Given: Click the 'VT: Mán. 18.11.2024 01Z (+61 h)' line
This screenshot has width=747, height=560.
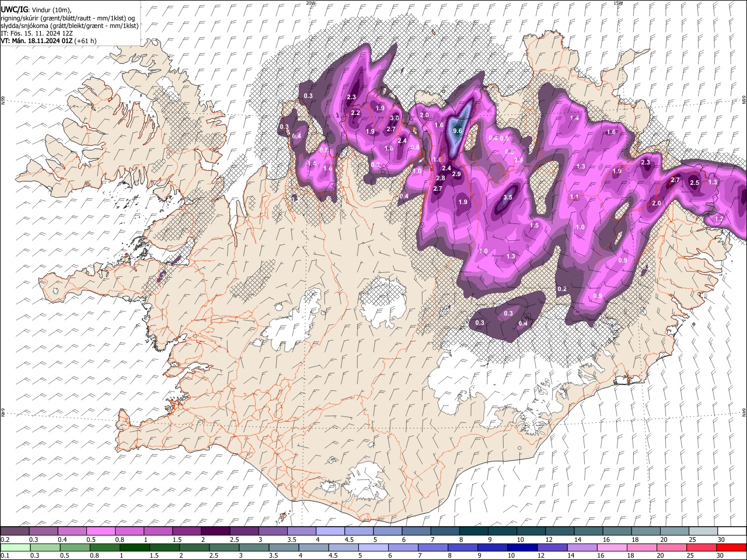Looking at the screenshot, I should 48,41.
